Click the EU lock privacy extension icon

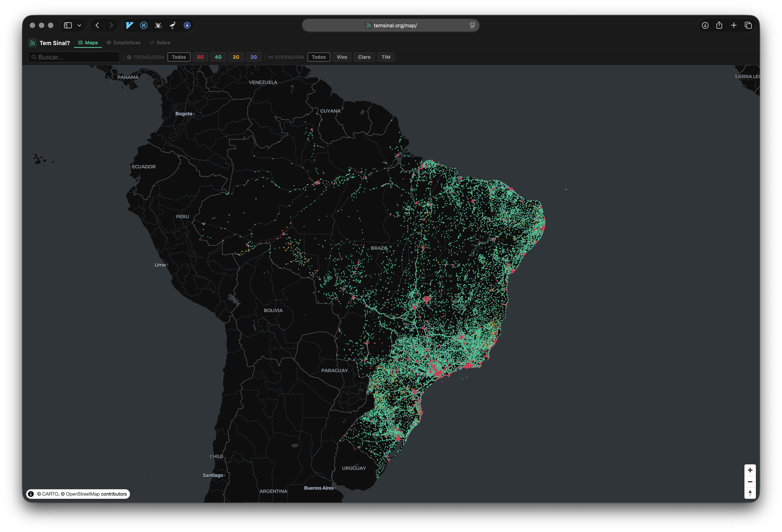pyautogui.click(x=187, y=25)
